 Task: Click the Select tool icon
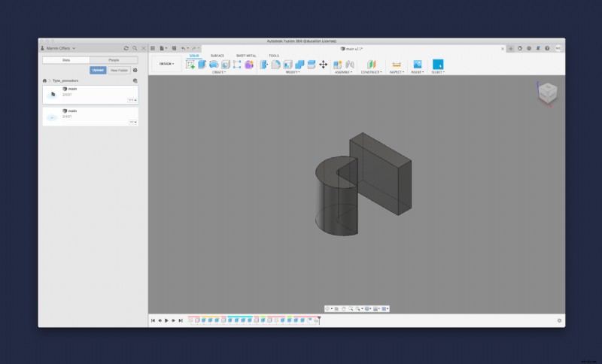pyautogui.click(x=438, y=65)
